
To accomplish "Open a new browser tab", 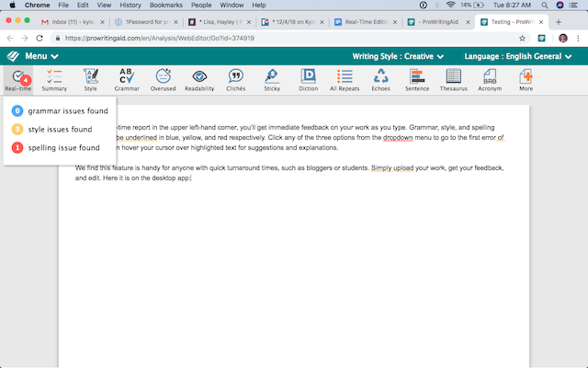I will pyautogui.click(x=559, y=22).
